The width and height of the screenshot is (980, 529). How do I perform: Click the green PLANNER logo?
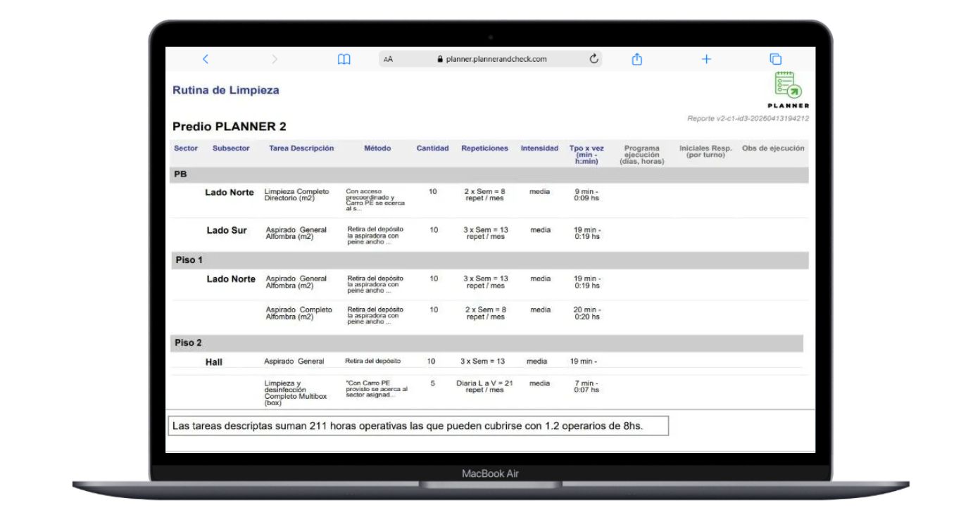click(x=788, y=89)
